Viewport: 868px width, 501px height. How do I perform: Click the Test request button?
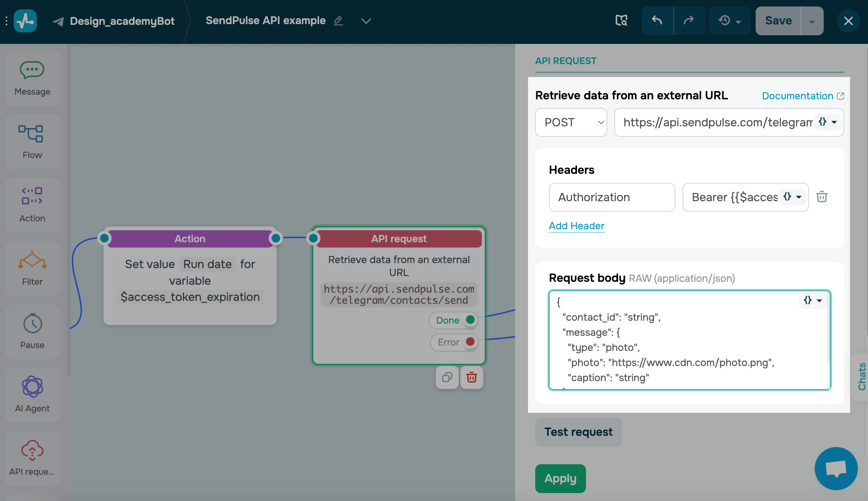click(x=578, y=432)
